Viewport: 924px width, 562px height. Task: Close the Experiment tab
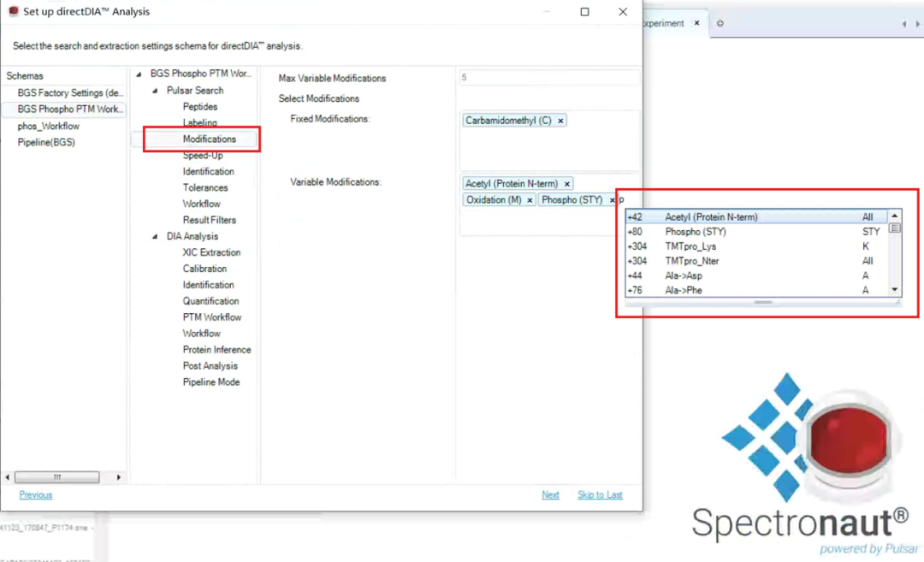696,23
